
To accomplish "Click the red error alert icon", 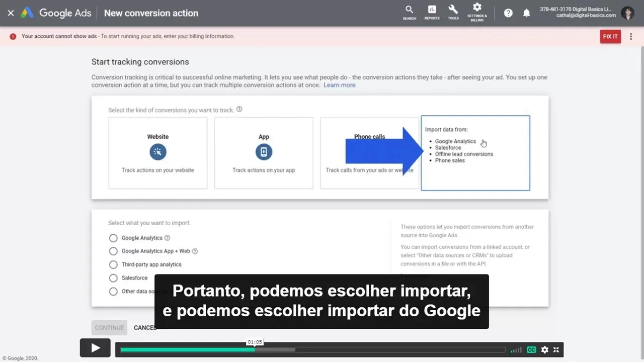I will point(13,36).
